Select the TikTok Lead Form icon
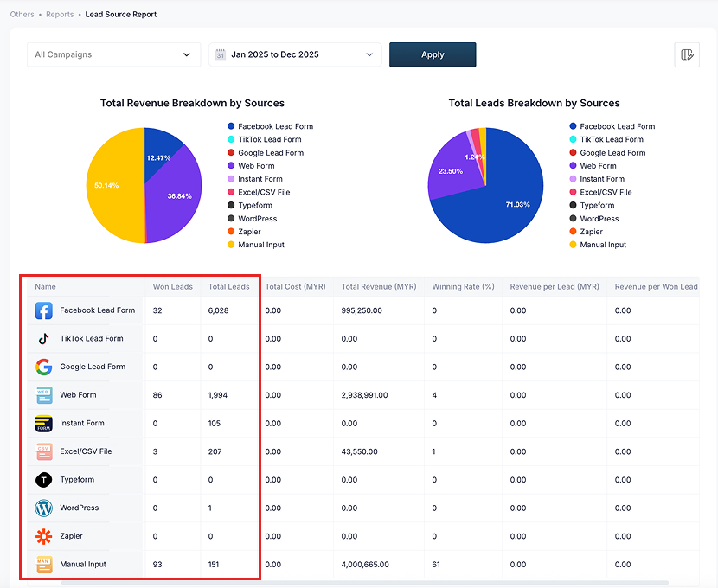The image size is (718, 588). pos(43,338)
